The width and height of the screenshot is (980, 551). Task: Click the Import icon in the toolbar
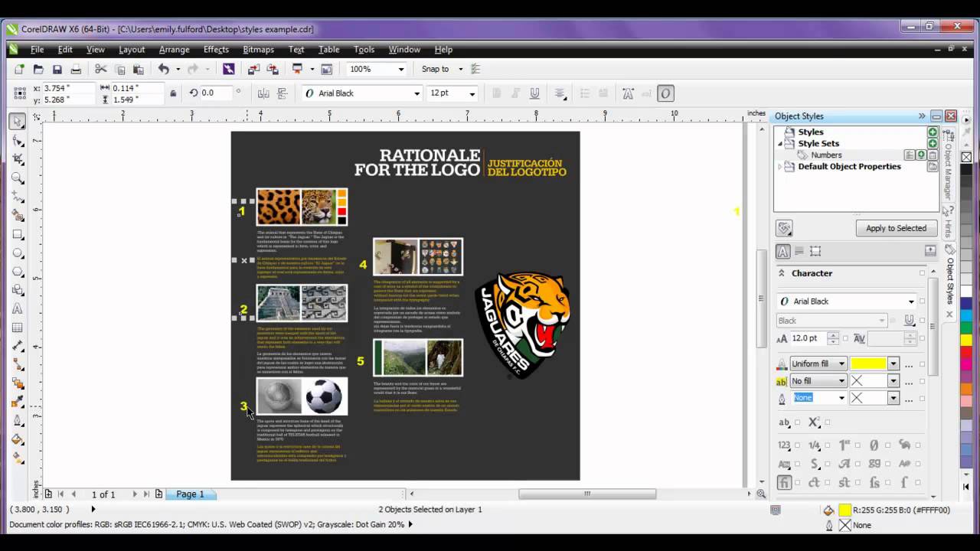coord(253,69)
